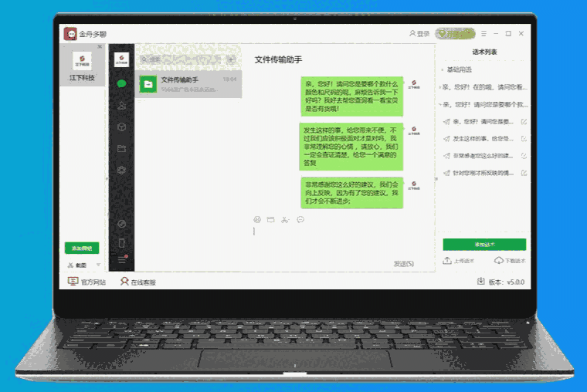Click the 下载话术 download button
The image size is (587, 392).
pos(510,260)
